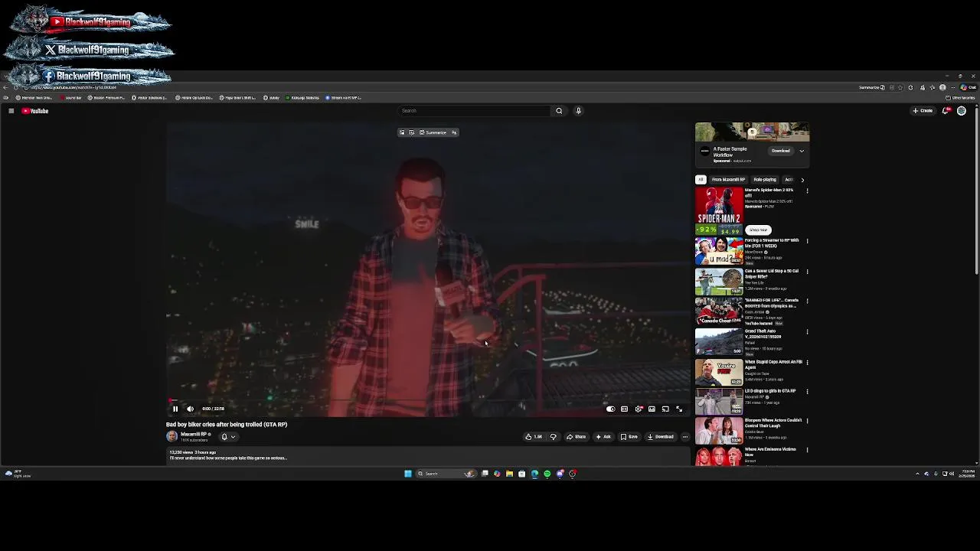The width and height of the screenshot is (980, 551).
Task: Like the video with thumbs up
Action: (x=534, y=437)
